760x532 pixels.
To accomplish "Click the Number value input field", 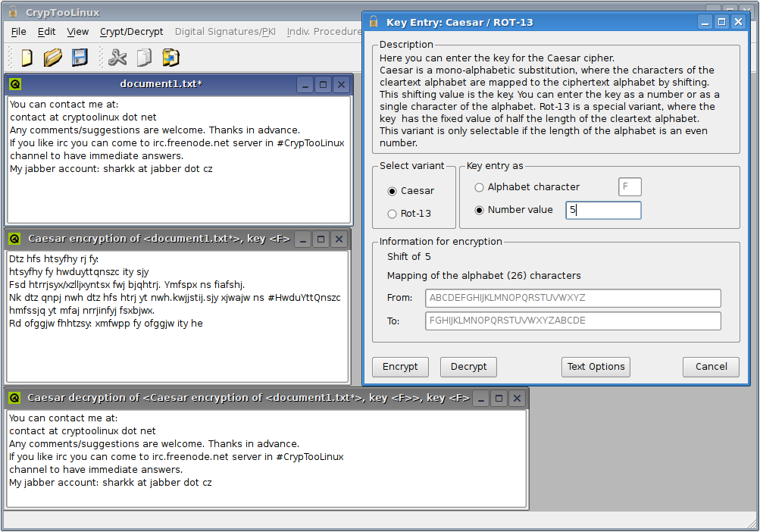I will click(603, 210).
